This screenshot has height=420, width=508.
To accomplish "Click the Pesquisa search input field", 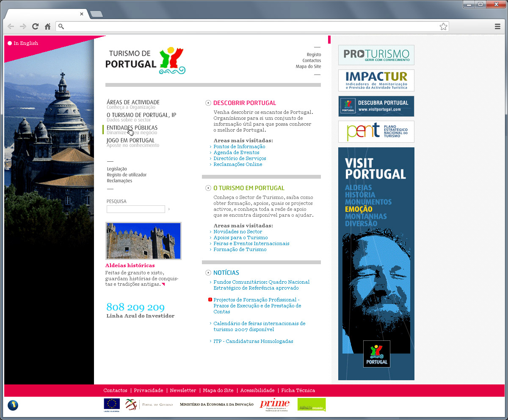I will click(135, 209).
